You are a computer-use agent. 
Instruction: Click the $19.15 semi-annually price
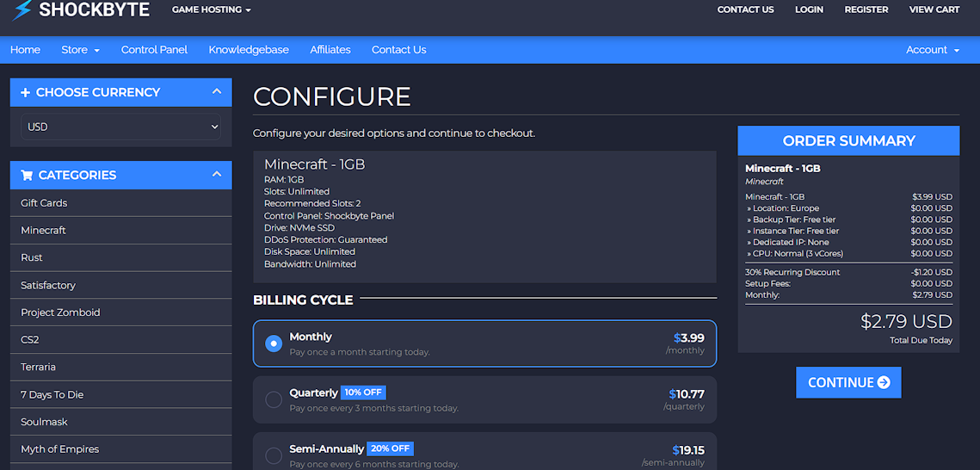(688, 450)
